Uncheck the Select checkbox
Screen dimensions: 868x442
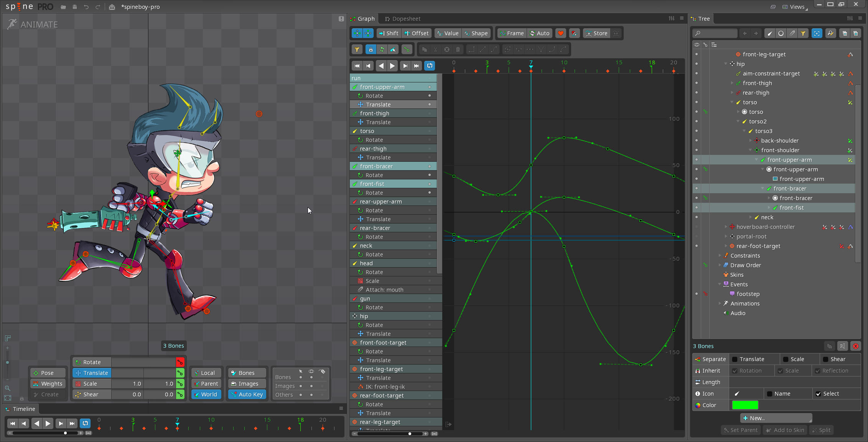[x=818, y=394]
